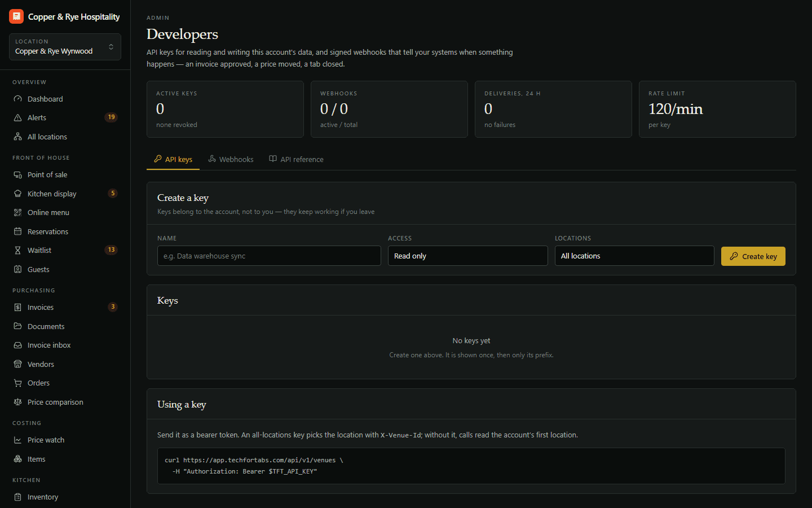Click the Orders shopping cart icon
The height and width of the screenshot is (508, 812).
tap(17, 383)
